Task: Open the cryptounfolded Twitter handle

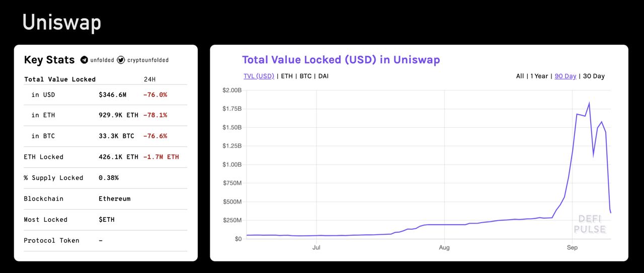Action: pos(148,60)
